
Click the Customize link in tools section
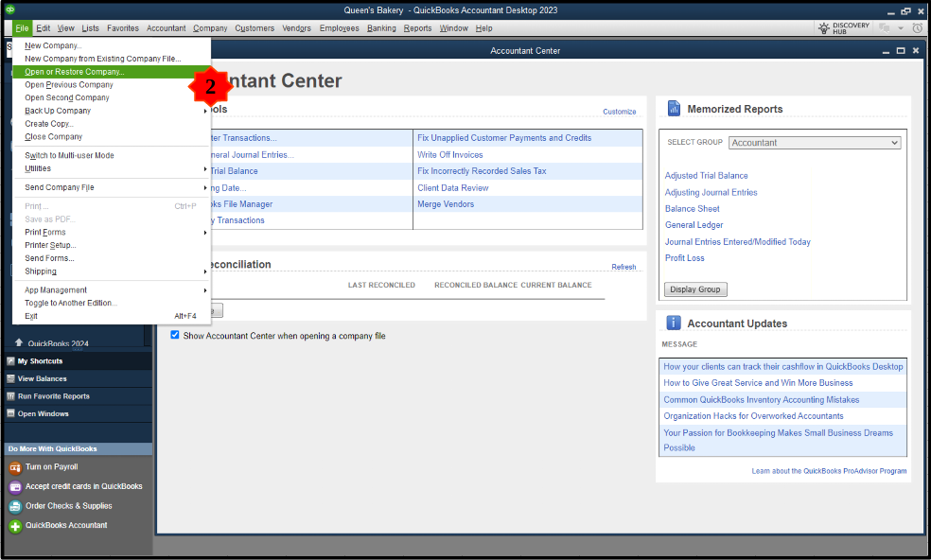(620, 112)
